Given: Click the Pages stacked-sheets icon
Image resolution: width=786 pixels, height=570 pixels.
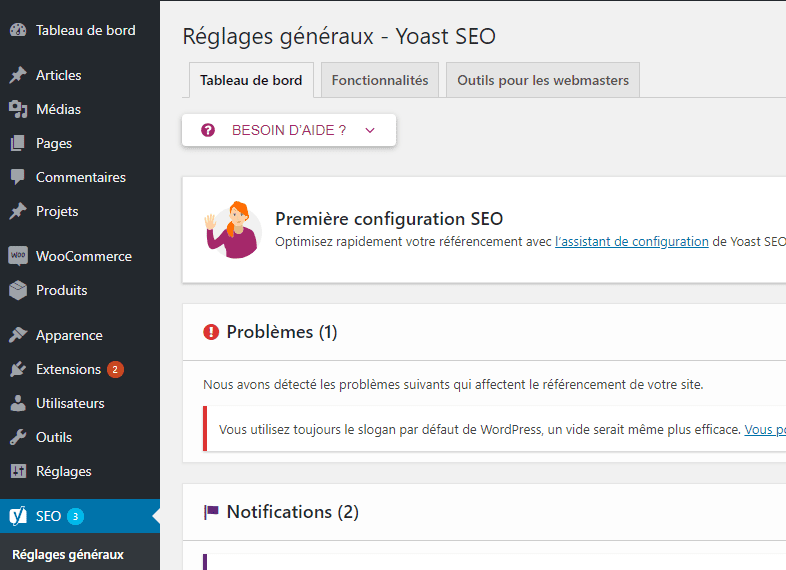Looking at the screenshot, I should pos(18,143).
